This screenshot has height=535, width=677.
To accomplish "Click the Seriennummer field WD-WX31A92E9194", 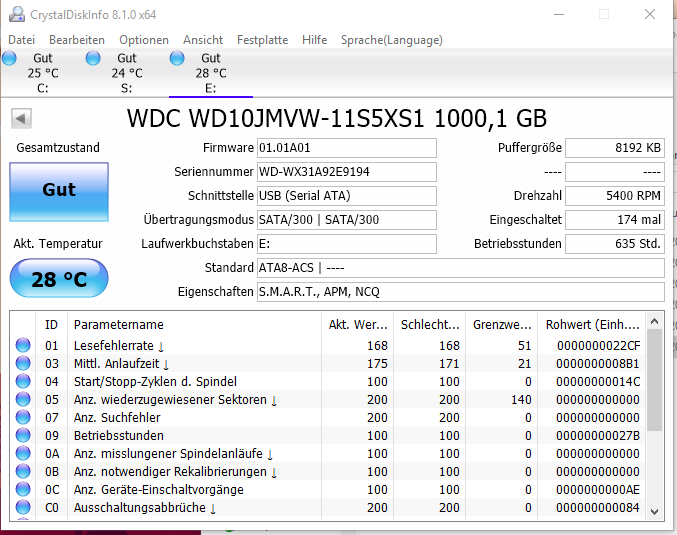I will [x=347, y=172].
